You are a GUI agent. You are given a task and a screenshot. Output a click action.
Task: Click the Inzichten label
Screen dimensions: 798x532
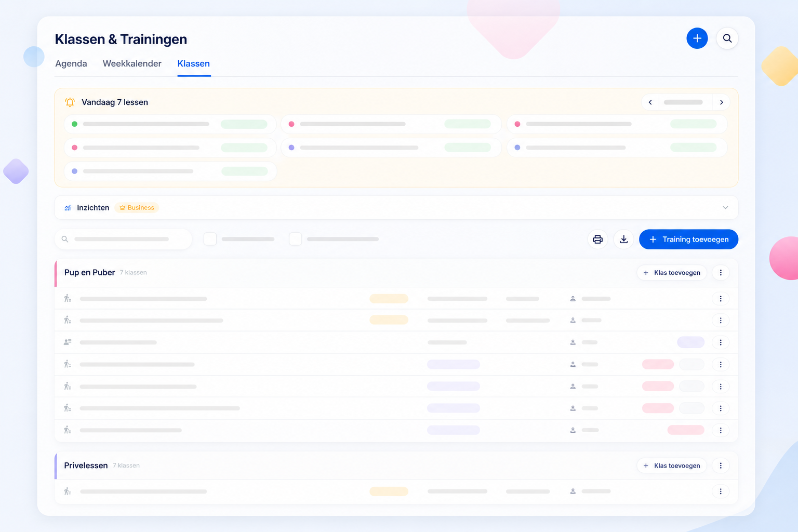click(93, 208)
